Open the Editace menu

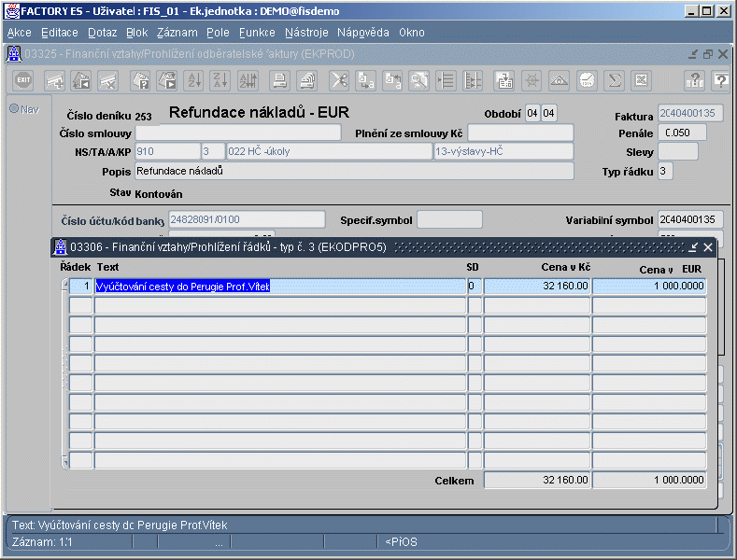[60, 33]
